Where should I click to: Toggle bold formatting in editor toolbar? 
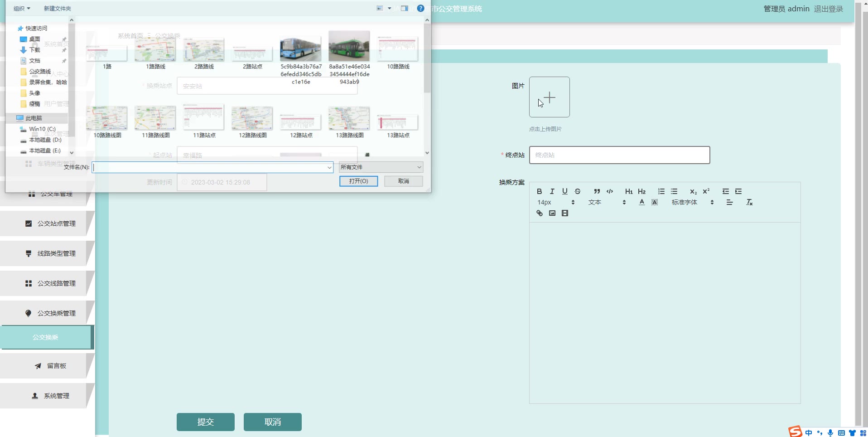(539, 191)
